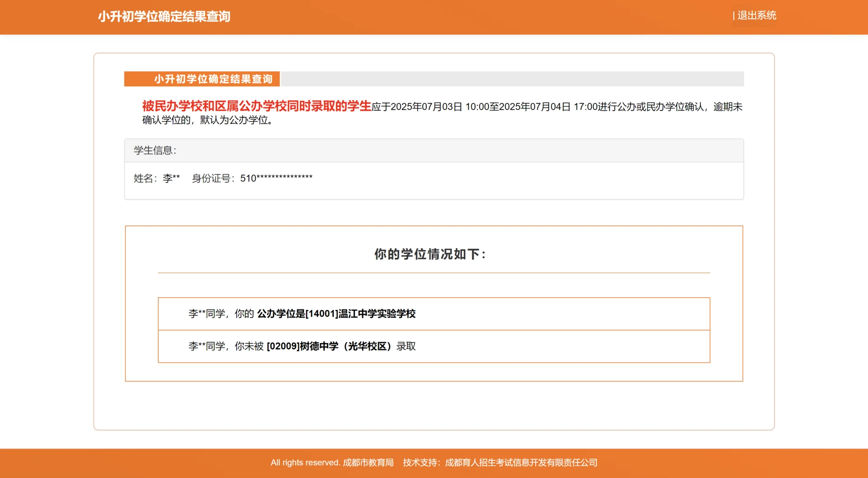Click the 默认为公办学位 notice line
The height and width of the screenshot is (478, 868).
coord(236,120)
